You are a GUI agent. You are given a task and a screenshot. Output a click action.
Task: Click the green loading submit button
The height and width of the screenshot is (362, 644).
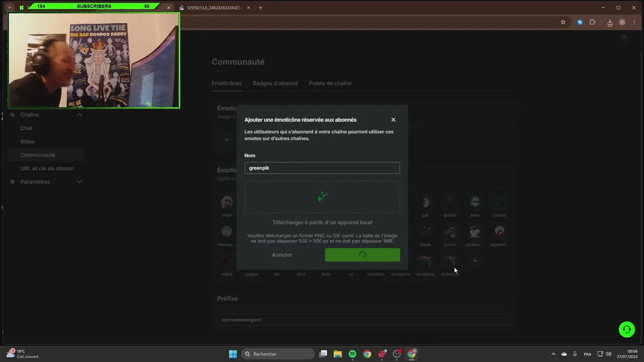[x=362, y=255]
